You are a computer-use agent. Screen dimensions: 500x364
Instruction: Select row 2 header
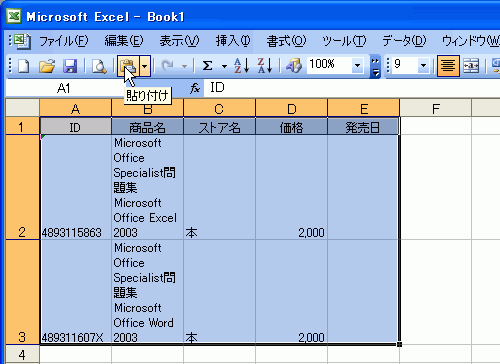point(23,187)
